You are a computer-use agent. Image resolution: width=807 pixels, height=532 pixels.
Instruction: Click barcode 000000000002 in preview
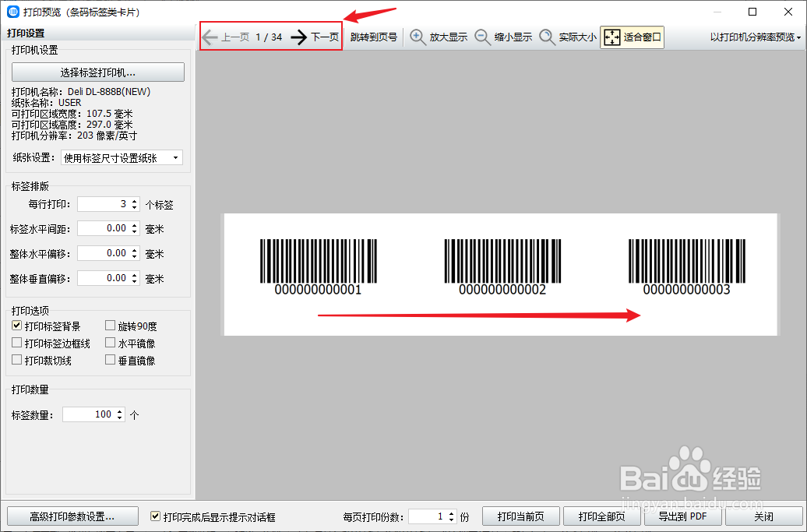[x=503, y=266]
